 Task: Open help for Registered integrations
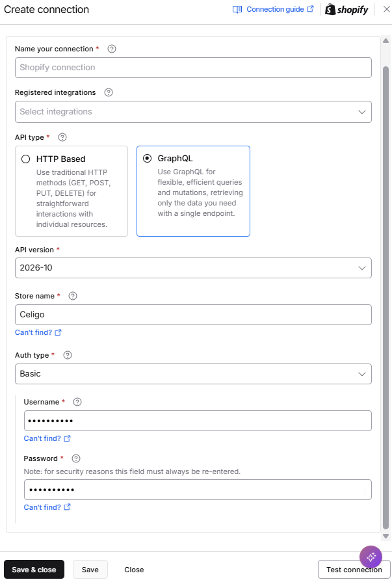click(x=109, y=92)
